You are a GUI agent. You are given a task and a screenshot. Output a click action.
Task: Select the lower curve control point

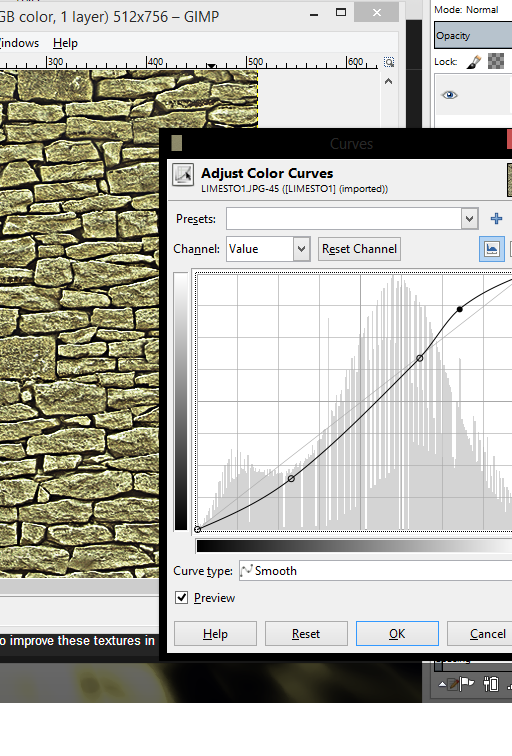(x=291, y=478)
